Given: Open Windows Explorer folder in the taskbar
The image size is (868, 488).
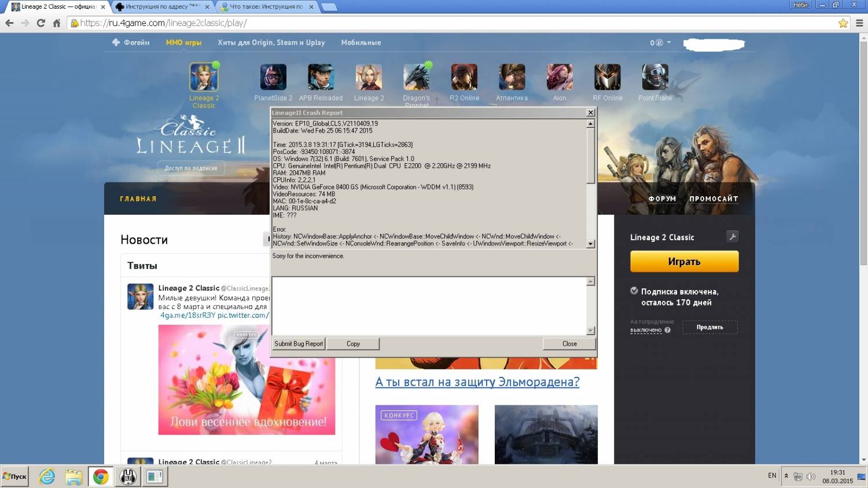Looking at the screenshot, I should [73, 477].
